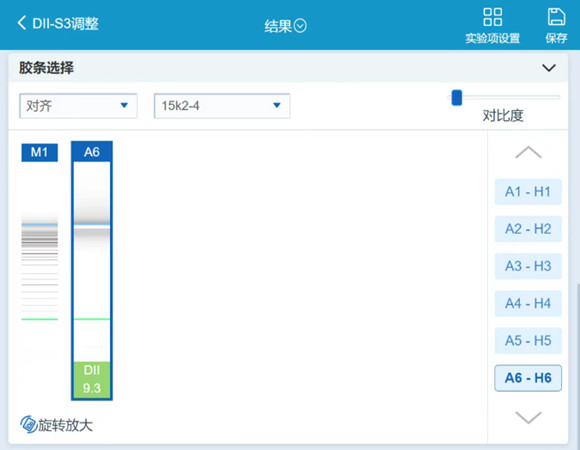The width and height of the screenshot is (580, 450).
Task: Select the A2 - H2 lane group
Action: pyautogui.click(x=528, y=229)
